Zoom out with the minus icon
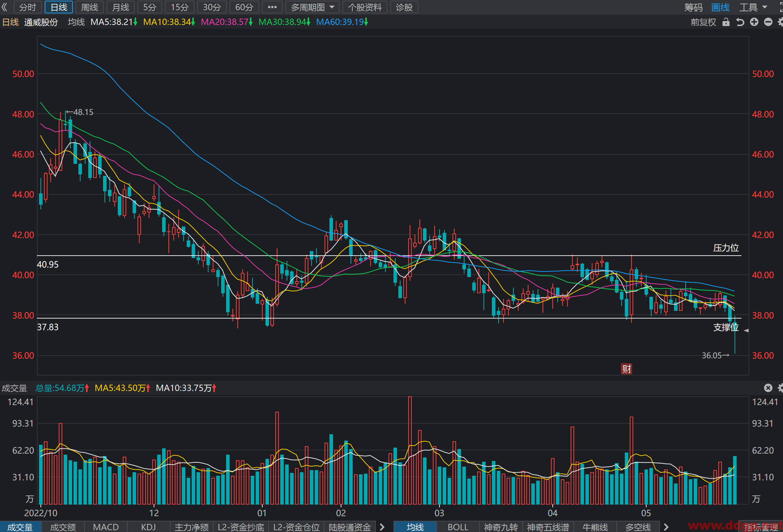 coord(768,22)
